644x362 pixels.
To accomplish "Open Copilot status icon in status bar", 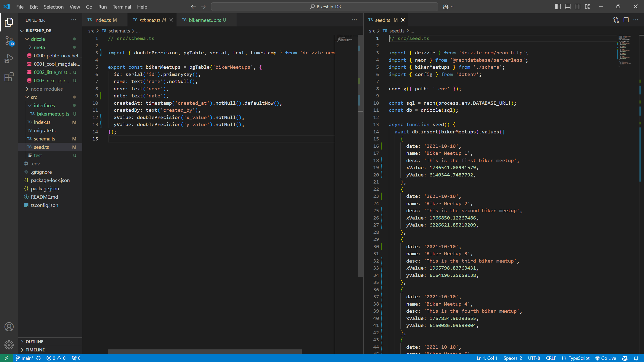I will point(625,358).
